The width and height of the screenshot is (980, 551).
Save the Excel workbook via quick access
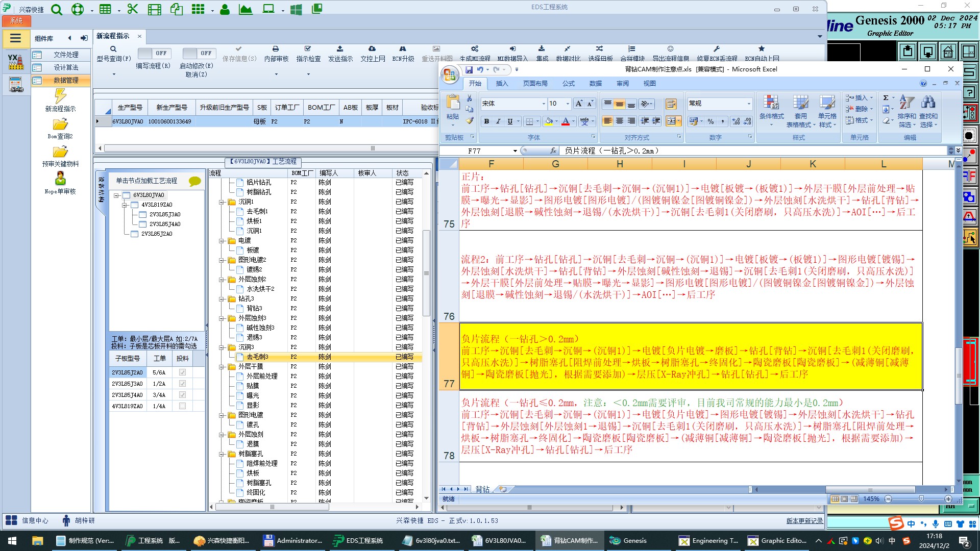(x=469, y=69)
